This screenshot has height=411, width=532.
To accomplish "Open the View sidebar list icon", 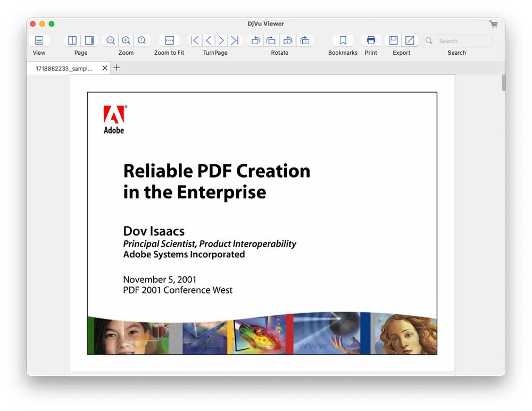I will pos(39,41).
